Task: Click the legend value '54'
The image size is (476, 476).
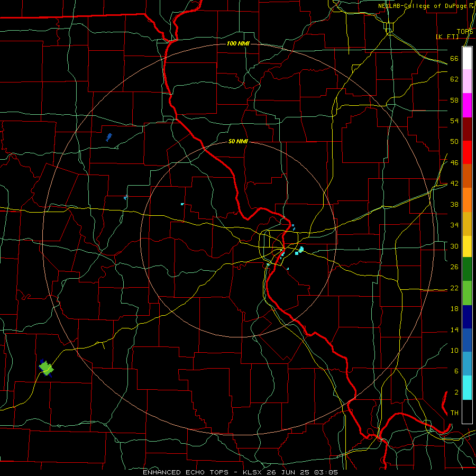Action: (x=454, y=121)
